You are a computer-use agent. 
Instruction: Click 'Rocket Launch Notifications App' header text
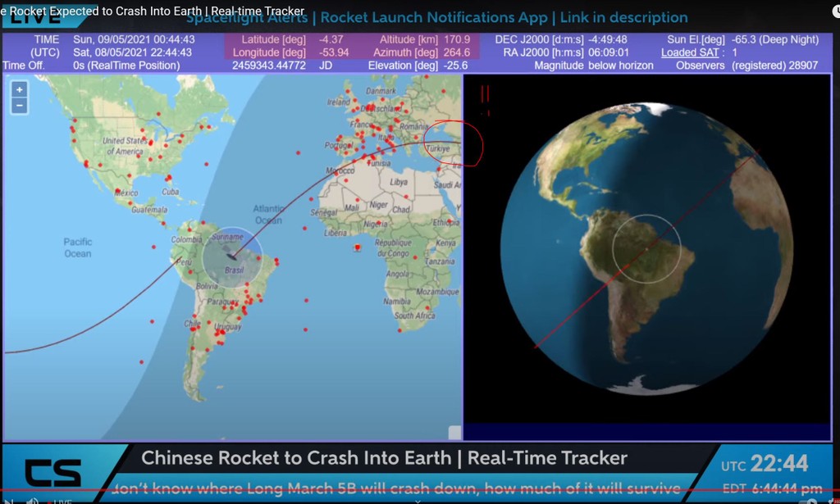[x=434, y=18]
